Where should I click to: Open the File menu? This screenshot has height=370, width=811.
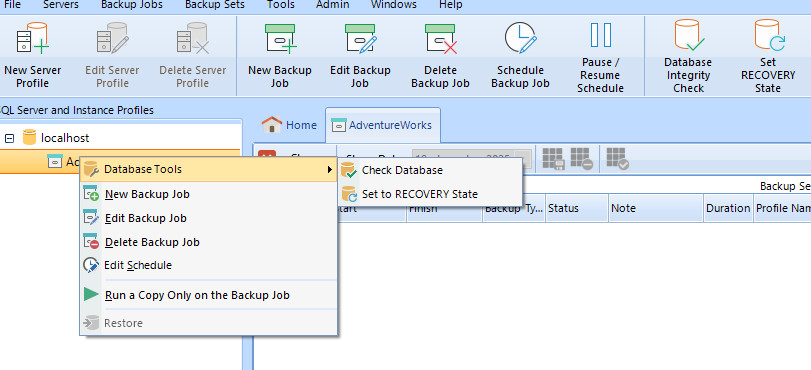(x=12, y=5)
